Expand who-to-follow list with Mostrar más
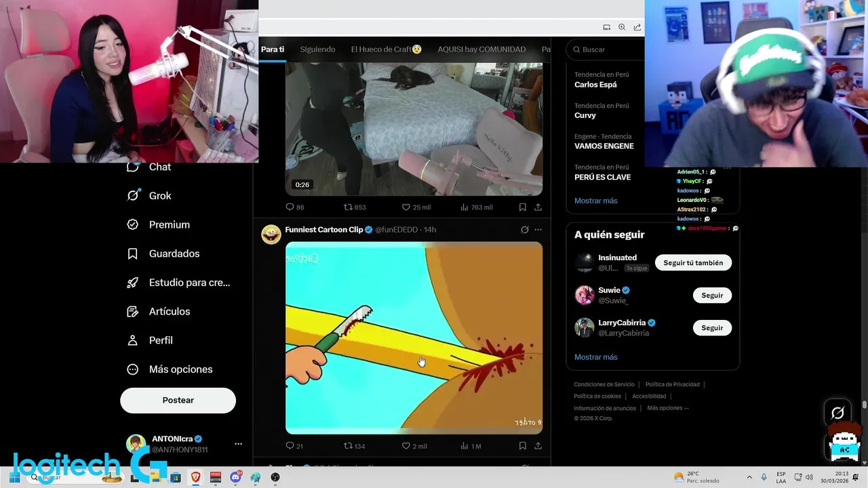This screenshot has height=488, width=868. click(596, 357)
